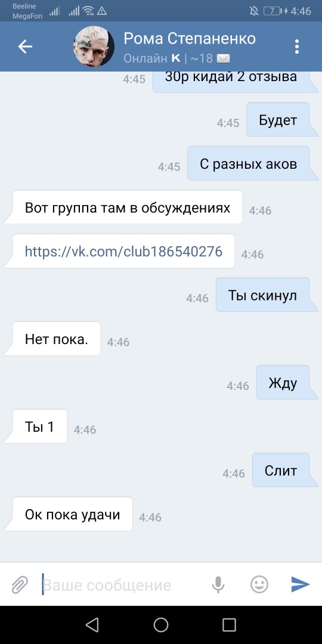This screenshot has width=322, height=644.
Task: Tap the paperclip attachment icon
Action: [20, 584]
